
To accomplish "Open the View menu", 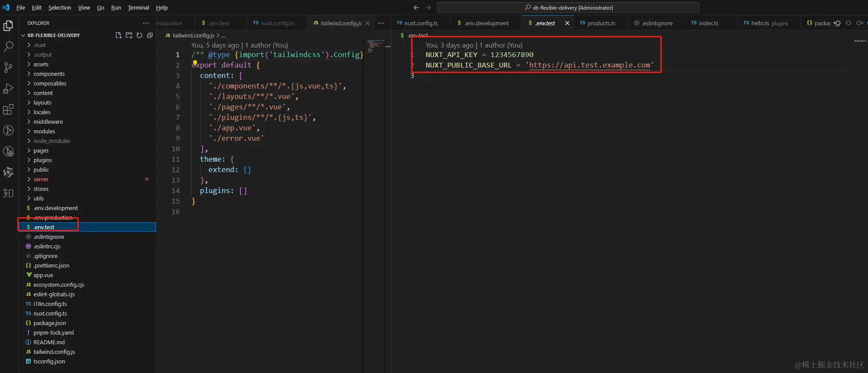I will tap(84, 7).
